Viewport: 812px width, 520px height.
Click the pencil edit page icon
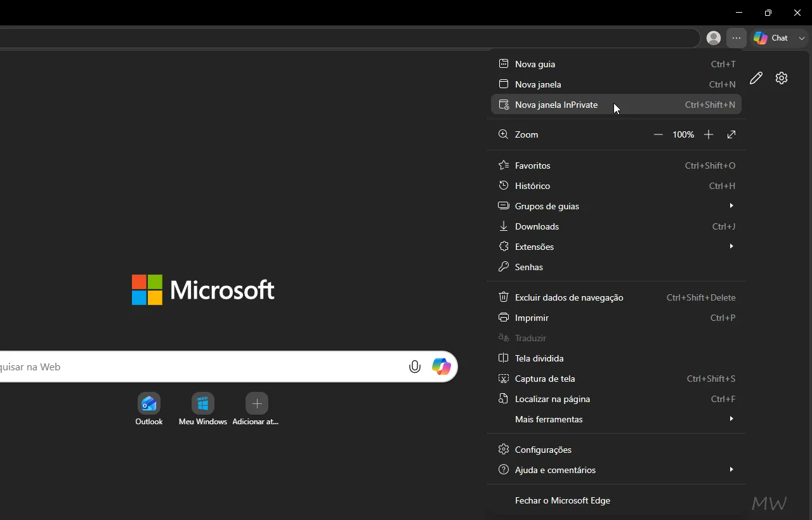tap(756, 78)
